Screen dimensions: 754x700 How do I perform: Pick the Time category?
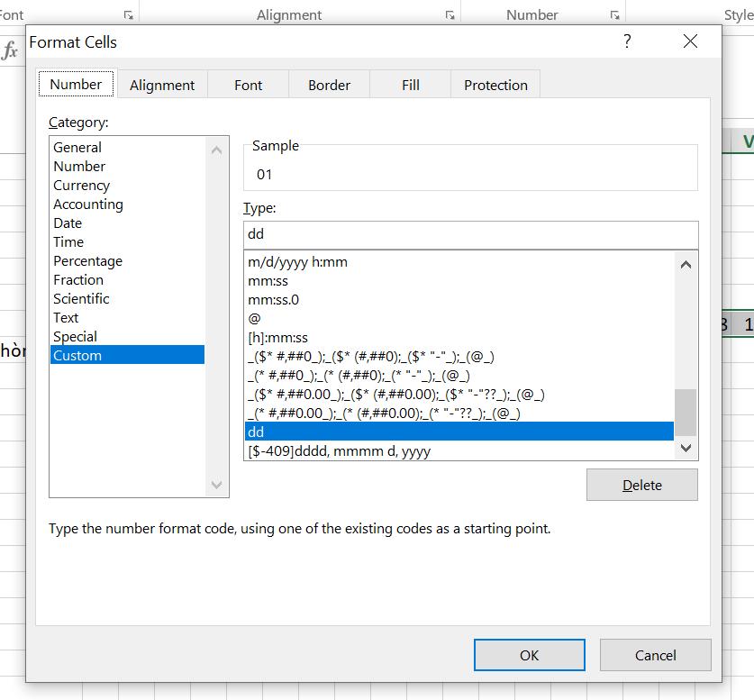tap(127, 241)
